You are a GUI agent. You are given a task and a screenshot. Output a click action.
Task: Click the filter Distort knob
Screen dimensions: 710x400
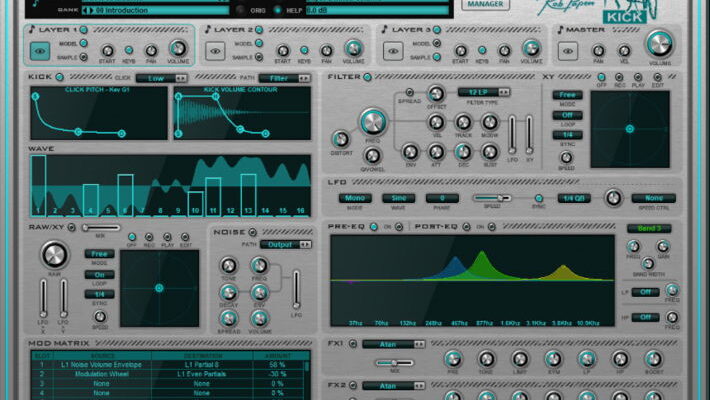pyautogui.click(x=340, y=141)
